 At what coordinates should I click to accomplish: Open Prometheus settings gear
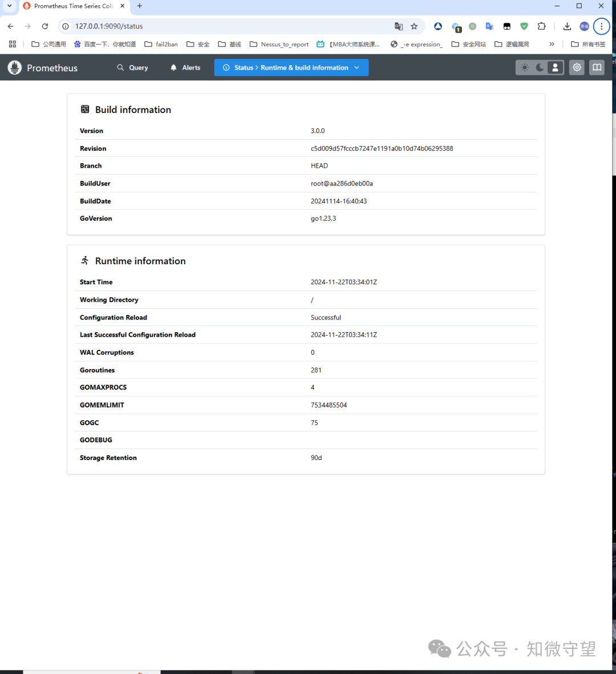[x=577, y=67]
